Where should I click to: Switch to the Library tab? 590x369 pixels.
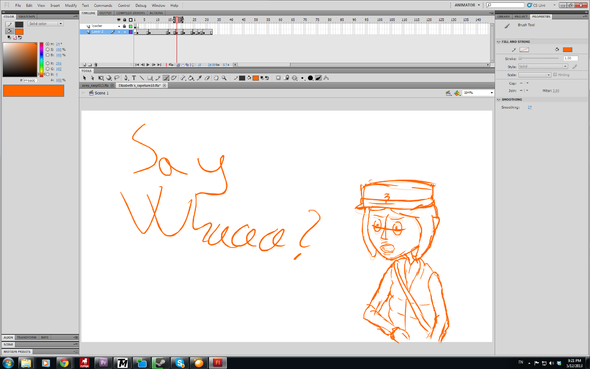(504, 17)
